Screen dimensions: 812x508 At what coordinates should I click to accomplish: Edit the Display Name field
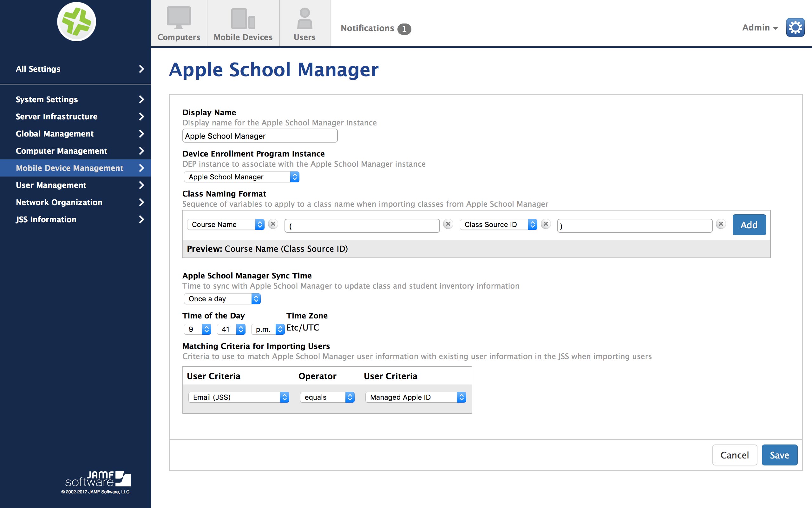pos(260,136)
